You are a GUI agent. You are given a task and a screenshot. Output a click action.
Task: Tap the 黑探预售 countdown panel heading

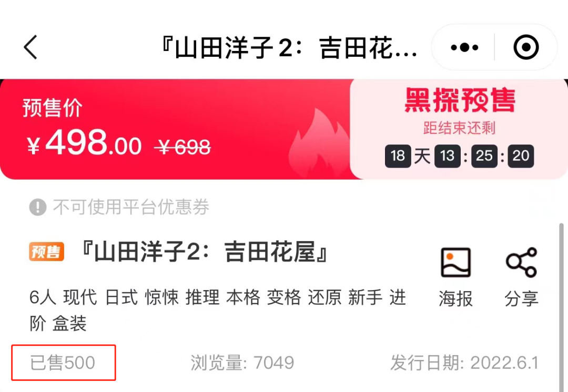pyautogui.click(x=460, y=100)
